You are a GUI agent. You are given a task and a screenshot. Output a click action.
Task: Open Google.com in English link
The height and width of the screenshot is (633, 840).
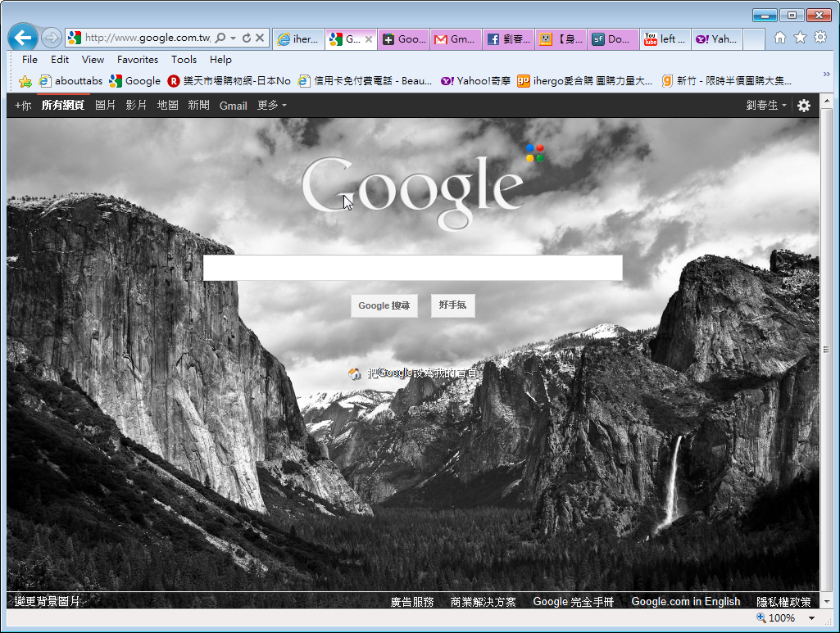tap(686, 602)
